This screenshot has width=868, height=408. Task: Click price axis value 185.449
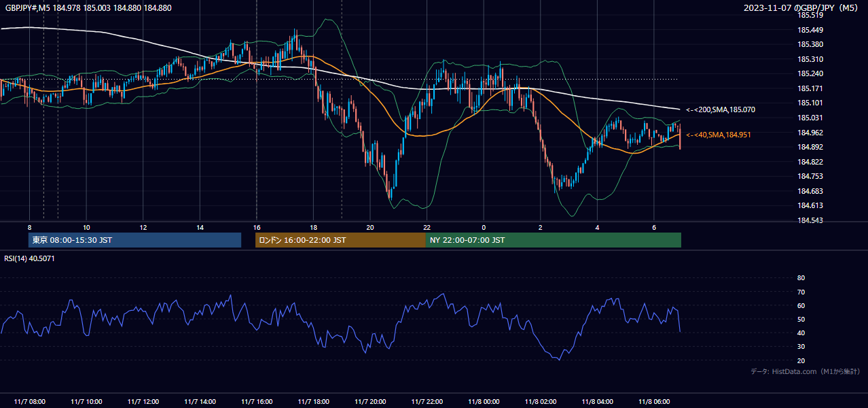point(810,30)
